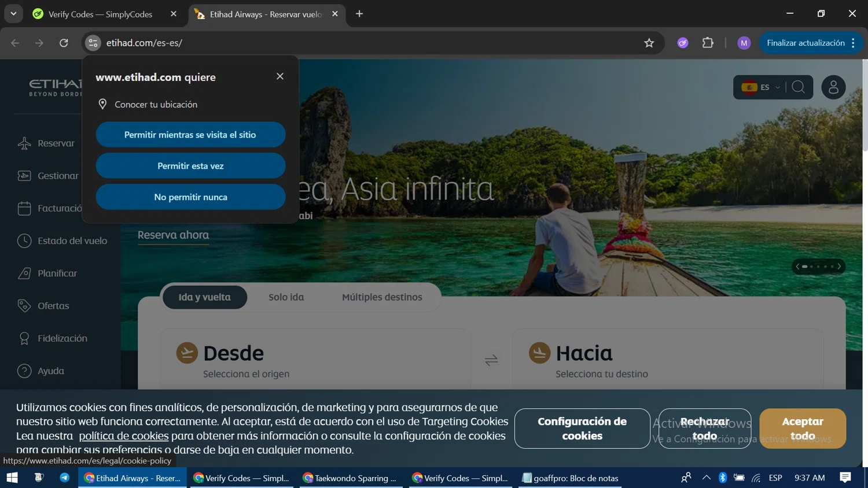Open the tab search dropdown arrow
Viewport: 868px width, 488px height.
(x=13, y=14)
